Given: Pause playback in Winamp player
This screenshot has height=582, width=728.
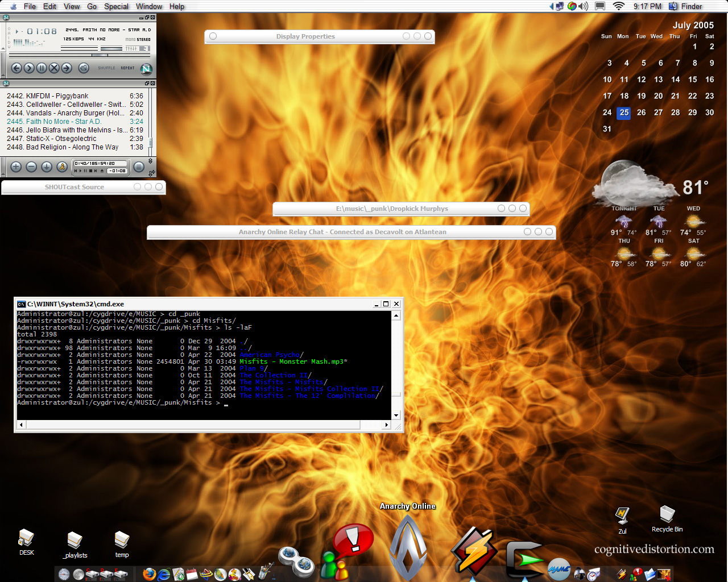Looking at the screenshot, I should pyautogui.click(x=42, y=68).
